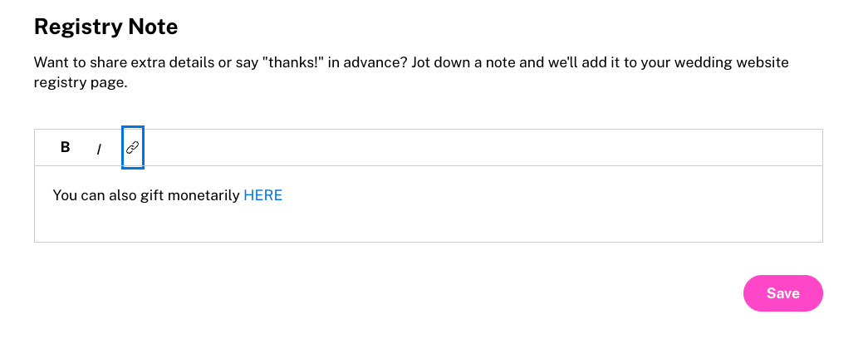This screenshot has height=339, width=868.
Task: Click the empty editor space right of HERE
Action: 551,195
